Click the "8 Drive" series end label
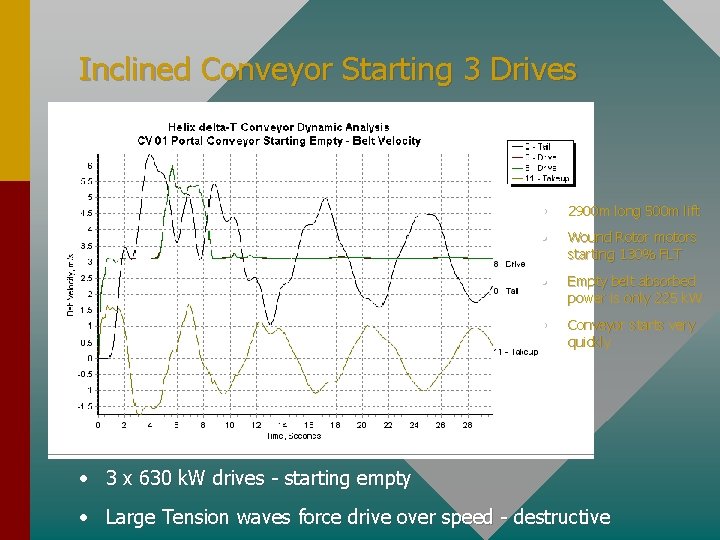This screenshot has width=720, height=540. (509, 264)
